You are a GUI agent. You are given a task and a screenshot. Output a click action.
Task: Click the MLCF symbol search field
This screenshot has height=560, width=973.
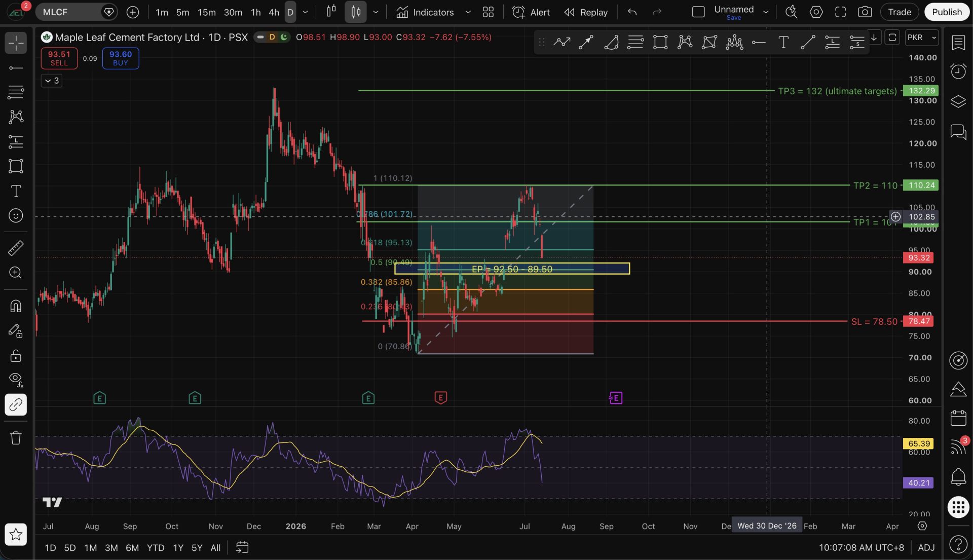(x=76, y=12)
